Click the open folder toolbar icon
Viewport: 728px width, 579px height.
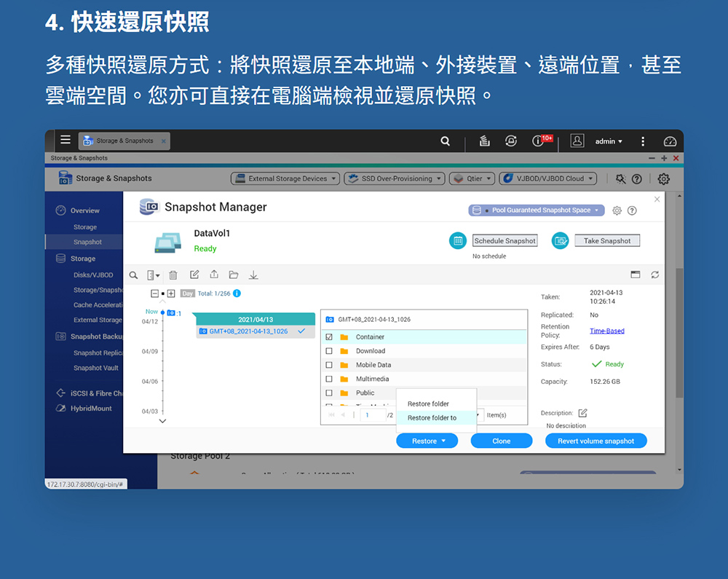(234, 275)
